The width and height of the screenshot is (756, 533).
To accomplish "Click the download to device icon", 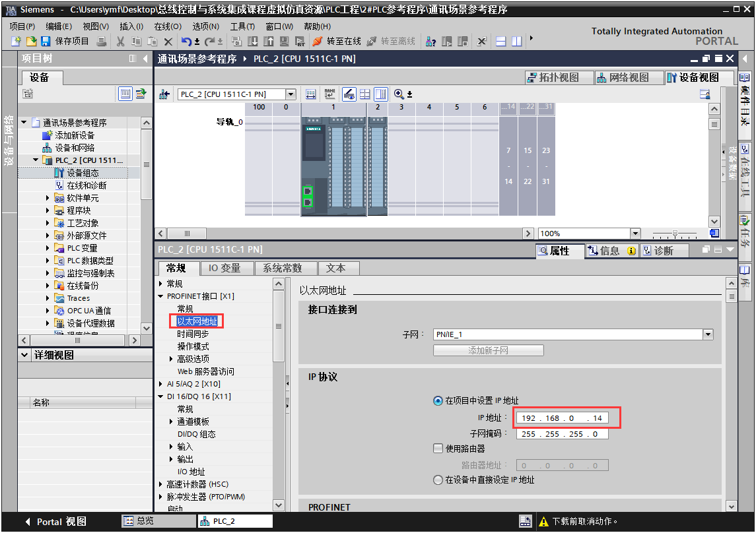I will click(253, 42).
